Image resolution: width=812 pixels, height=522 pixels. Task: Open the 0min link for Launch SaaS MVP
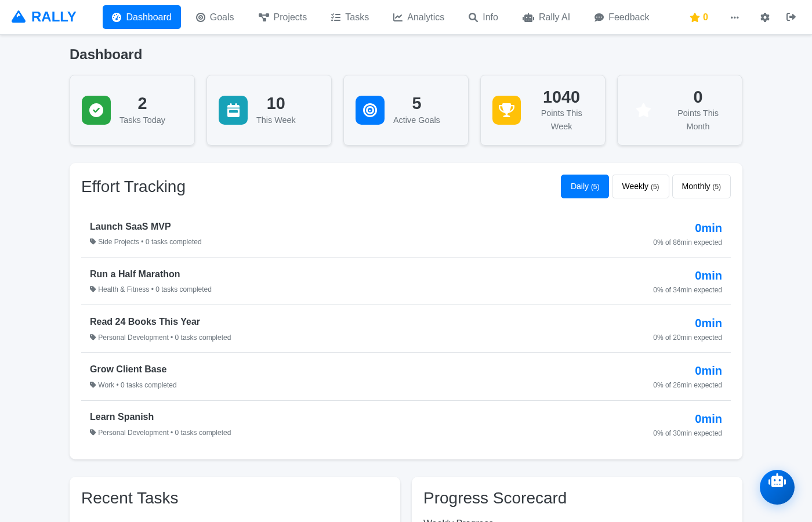(708, 228)
